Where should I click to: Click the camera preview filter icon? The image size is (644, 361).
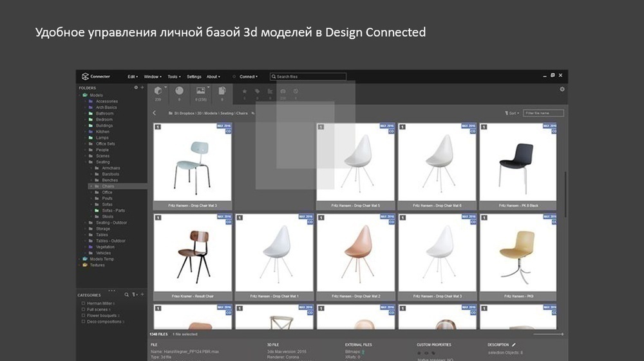283,91
